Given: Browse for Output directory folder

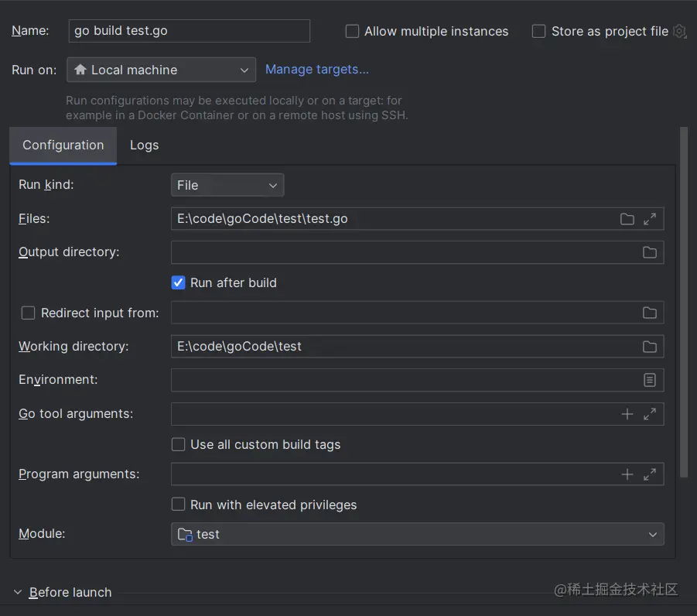Looking at the screenshot, I should click(x=650, y=252).
